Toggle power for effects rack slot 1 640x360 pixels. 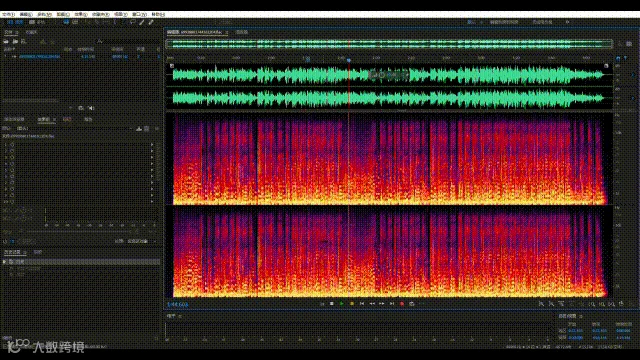[12, 144]
